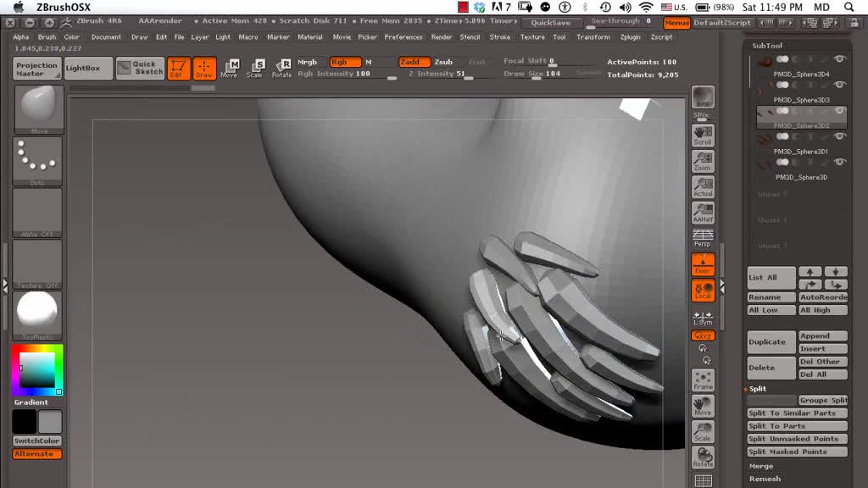The height and width of the screenshot is (488, 868).
Task: Open macOS Spotlight search
Action: tap(849, 7)
